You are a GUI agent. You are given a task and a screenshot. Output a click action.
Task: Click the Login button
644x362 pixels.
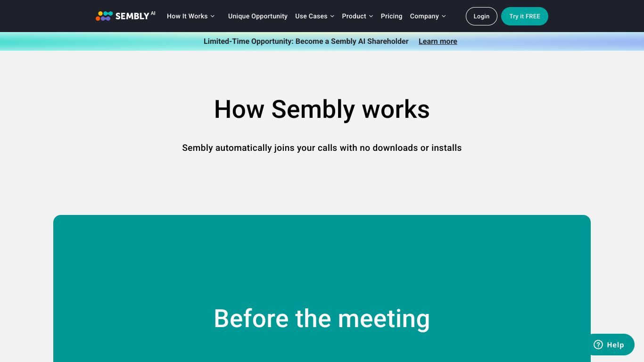(481, 16)
